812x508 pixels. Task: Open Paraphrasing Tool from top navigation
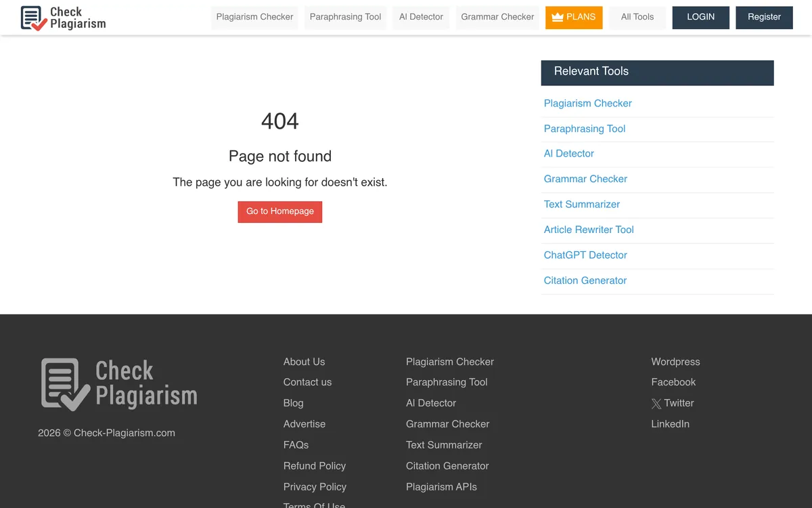(345, 17)
